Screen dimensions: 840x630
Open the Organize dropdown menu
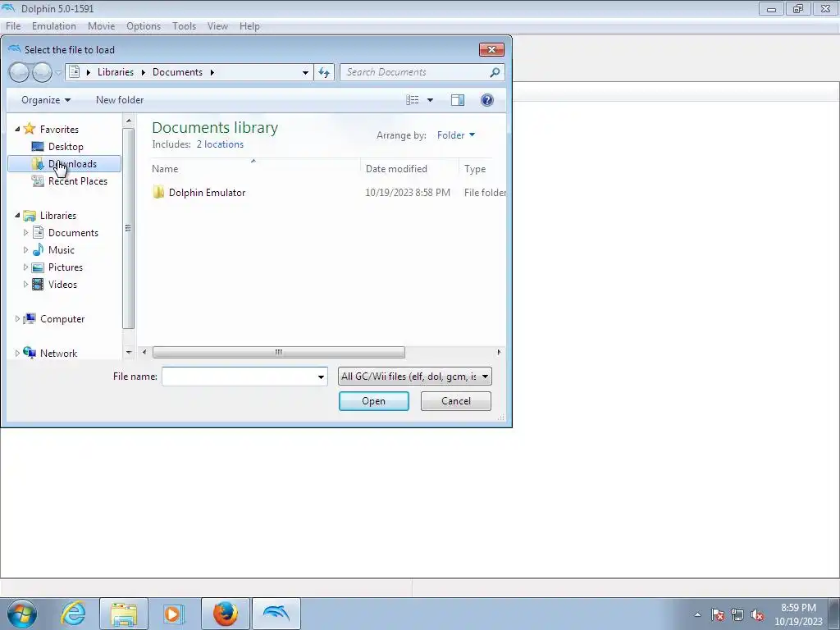[46, 99]
